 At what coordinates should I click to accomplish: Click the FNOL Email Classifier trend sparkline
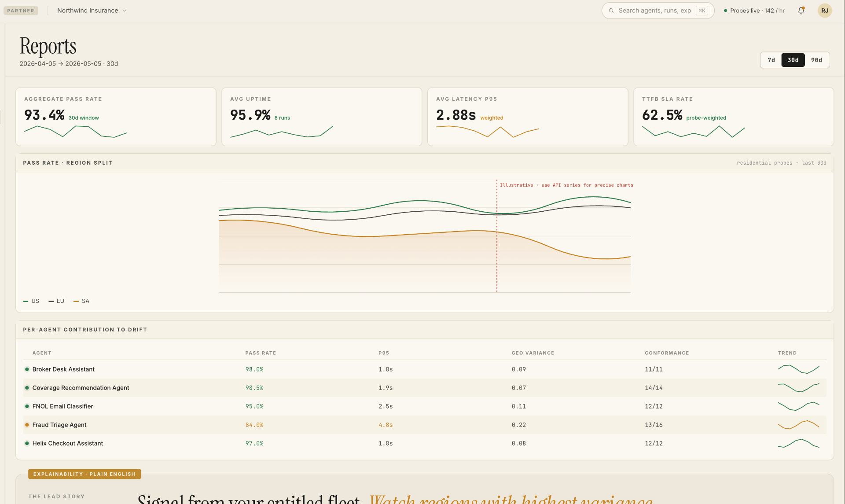pos(799,406)
